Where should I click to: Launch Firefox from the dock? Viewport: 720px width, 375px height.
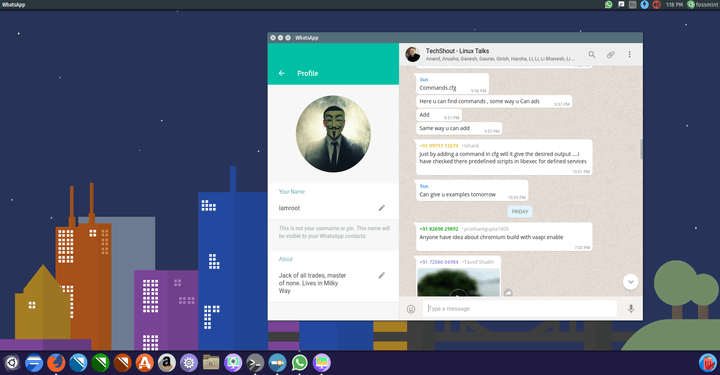pos(56,363)
